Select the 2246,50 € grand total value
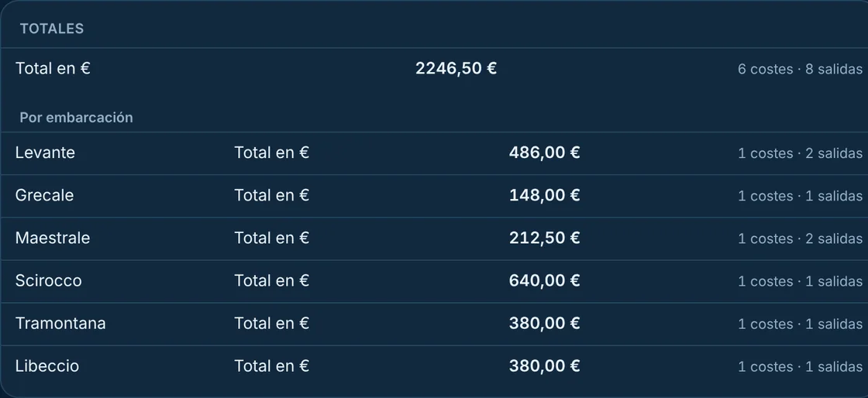 pos(456,69)
